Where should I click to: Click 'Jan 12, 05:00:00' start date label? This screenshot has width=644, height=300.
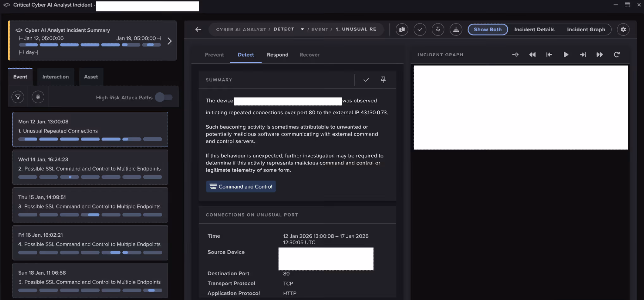[44, 38]
